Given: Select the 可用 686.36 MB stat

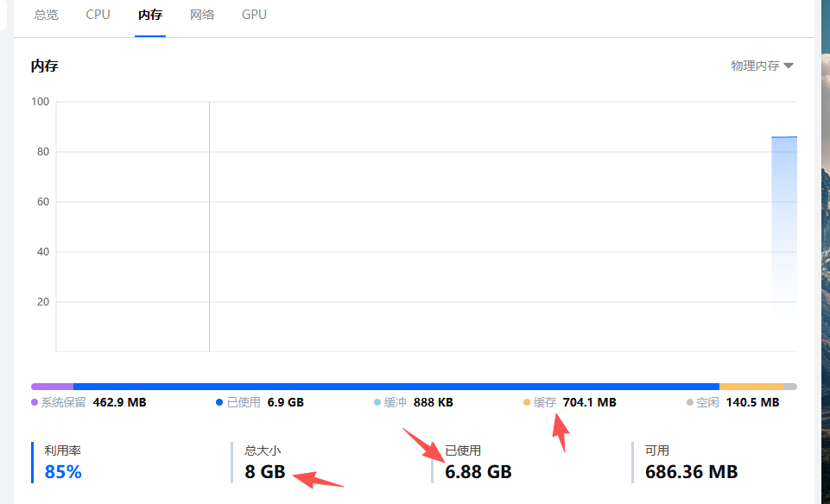Looking at the screenshot, I should pos(691,472).
